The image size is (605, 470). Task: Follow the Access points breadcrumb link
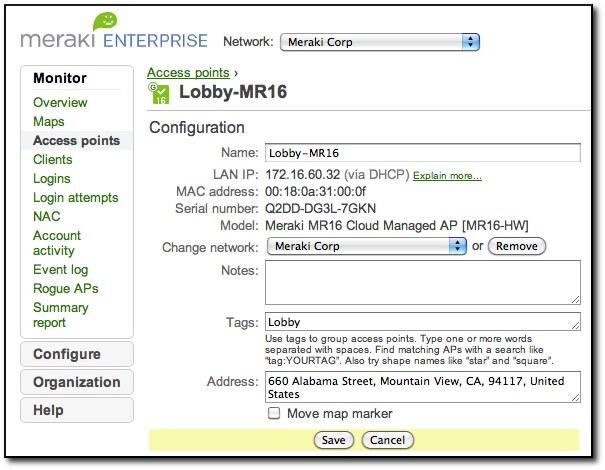click(x=188, y=73)
